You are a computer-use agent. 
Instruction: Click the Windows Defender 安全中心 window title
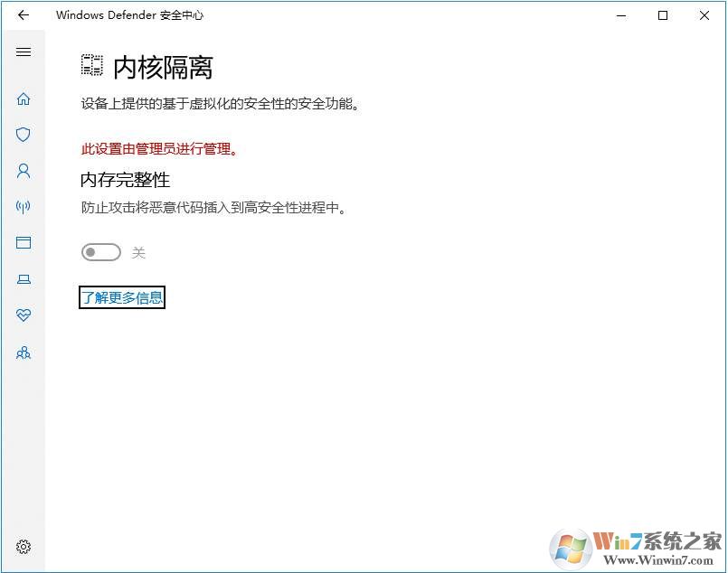(x=129, y=15)
